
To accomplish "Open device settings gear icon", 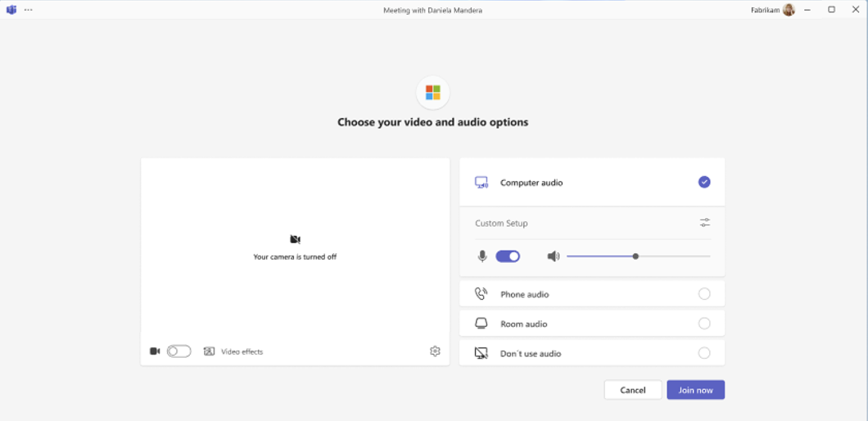I will coord(435,351).
